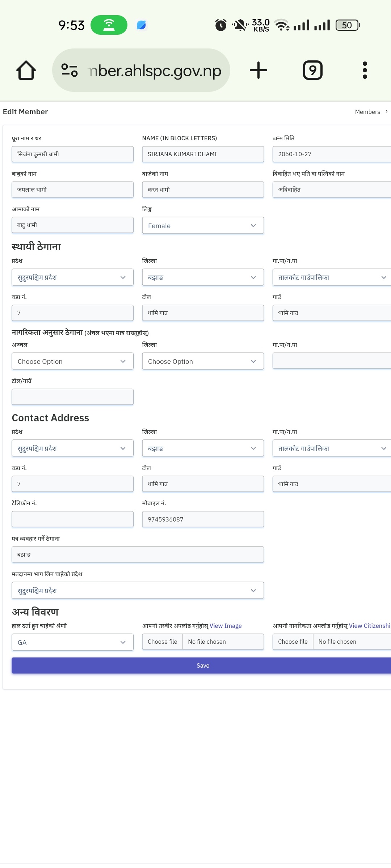Choose file for citizenship upload
This screenshot has height=868, width=391.
(x=293, y=642)
